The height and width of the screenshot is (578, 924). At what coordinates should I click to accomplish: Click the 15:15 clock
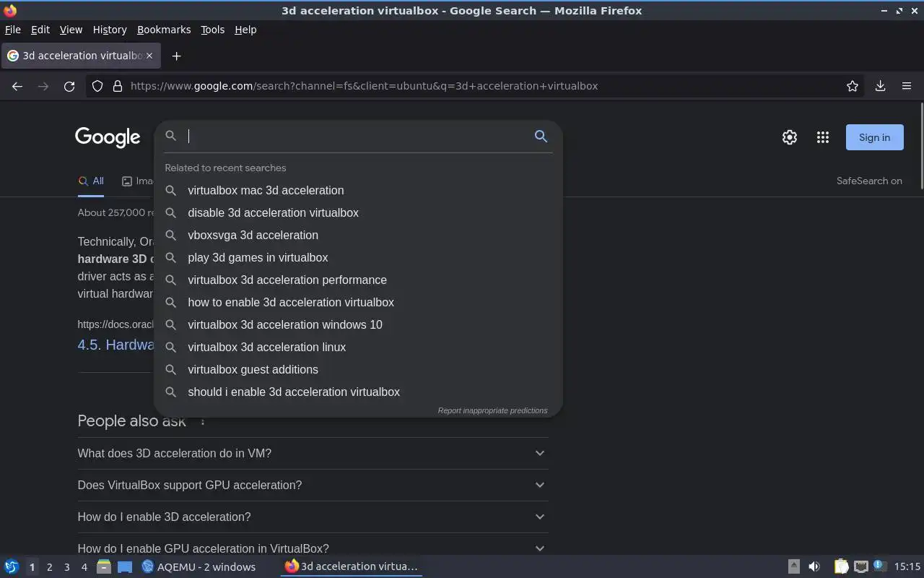[x=907, y=566]
